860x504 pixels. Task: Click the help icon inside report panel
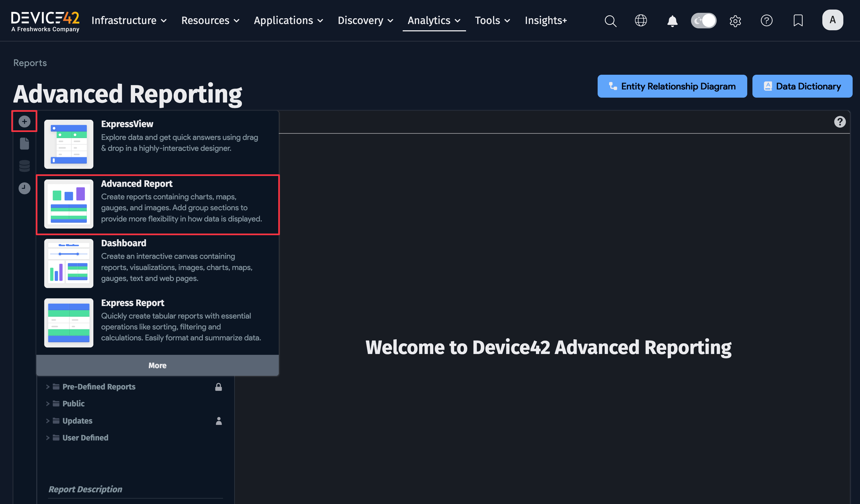(x=840, y=122)
